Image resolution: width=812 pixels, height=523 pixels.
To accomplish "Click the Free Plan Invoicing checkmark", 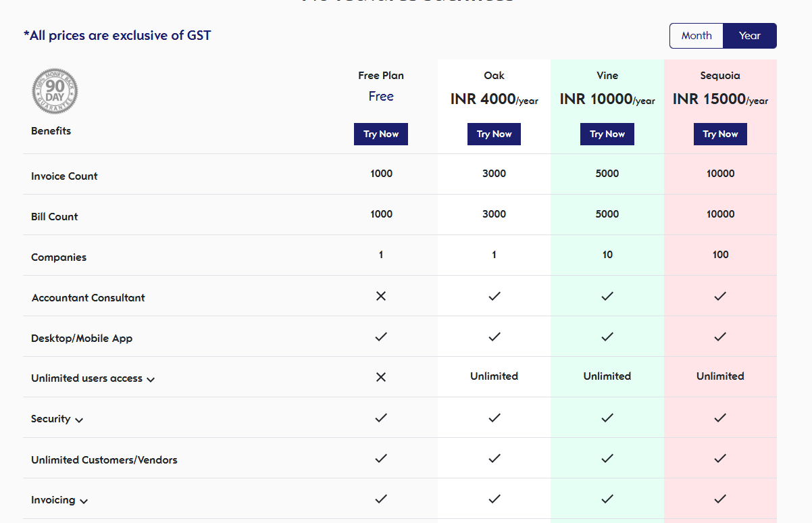I will (x=381, y=499).
